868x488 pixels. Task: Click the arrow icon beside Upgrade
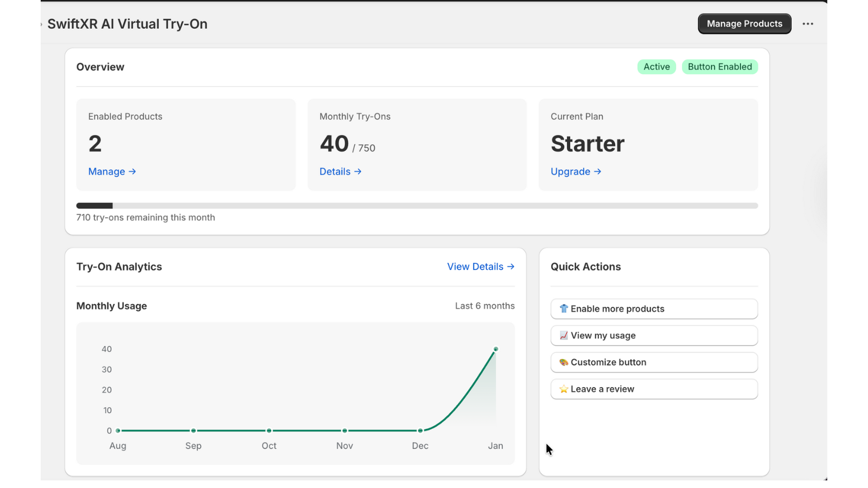597,171
